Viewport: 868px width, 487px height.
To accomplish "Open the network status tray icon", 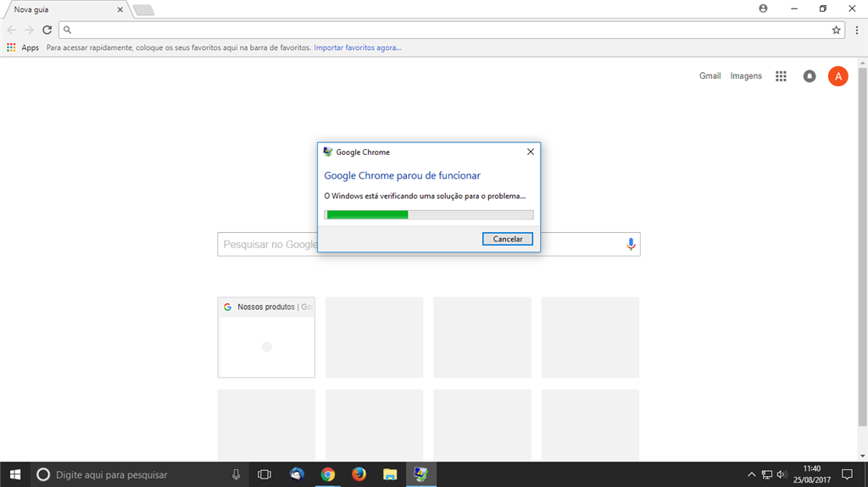I will 766,474.
